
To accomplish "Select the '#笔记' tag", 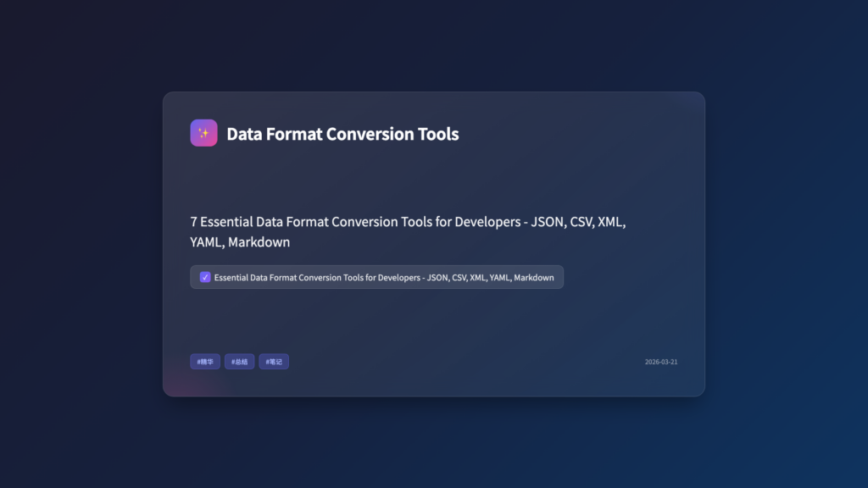I will click(x=274, y=361).
